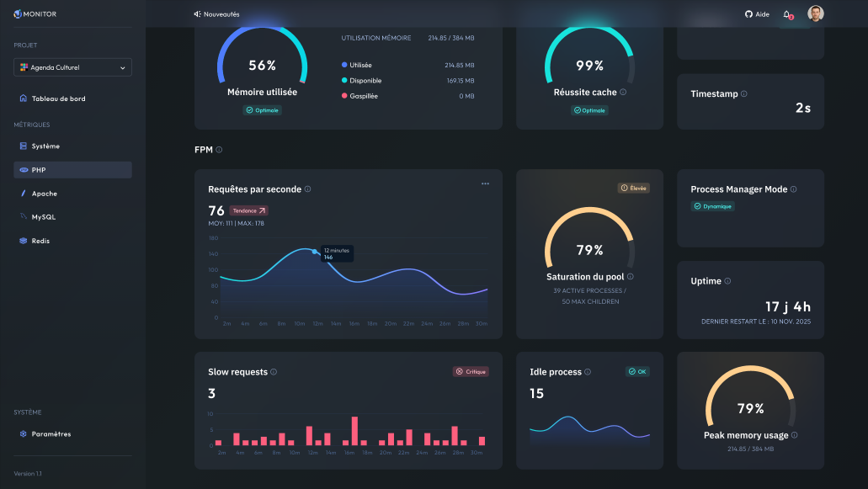Open the MySQL metrics page
The height and width of the screenshot is (489, 868).
pos(72,217)
